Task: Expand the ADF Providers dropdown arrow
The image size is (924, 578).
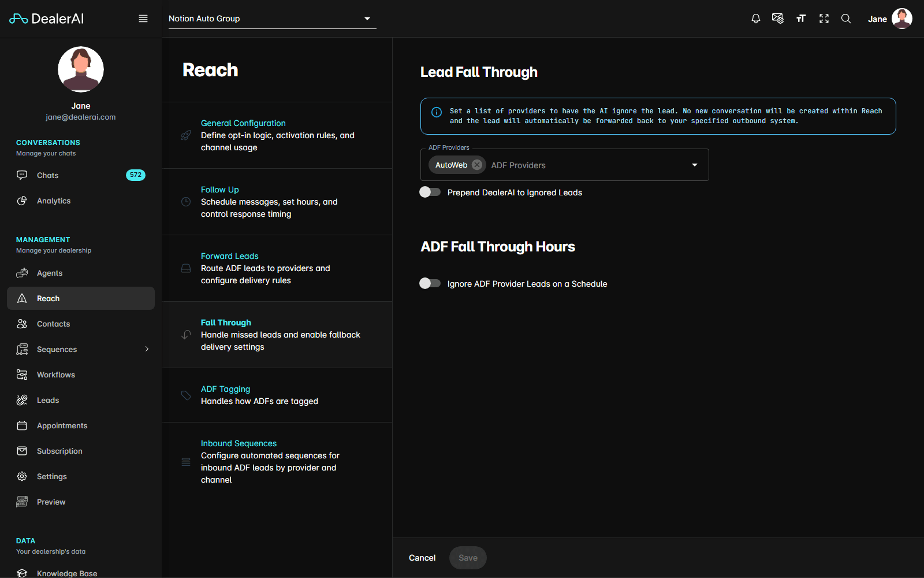Action: (695, 165)
